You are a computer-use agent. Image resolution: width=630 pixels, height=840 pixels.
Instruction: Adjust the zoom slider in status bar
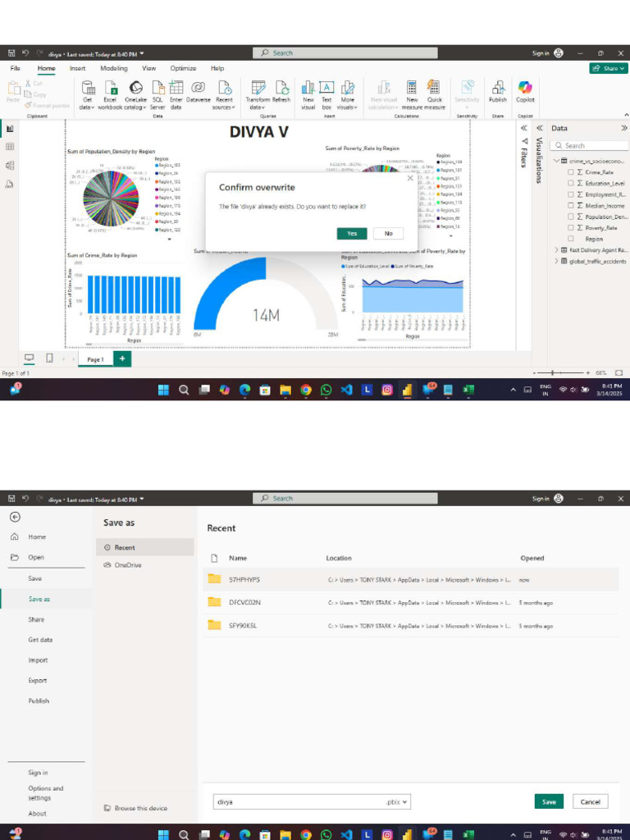coord(552,373)
